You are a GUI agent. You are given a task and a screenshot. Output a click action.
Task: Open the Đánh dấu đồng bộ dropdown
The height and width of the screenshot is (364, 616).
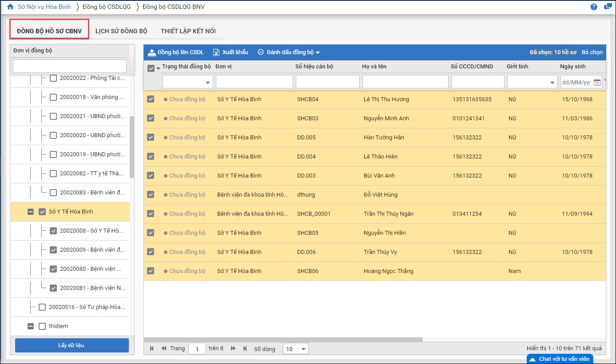[289, 52]
